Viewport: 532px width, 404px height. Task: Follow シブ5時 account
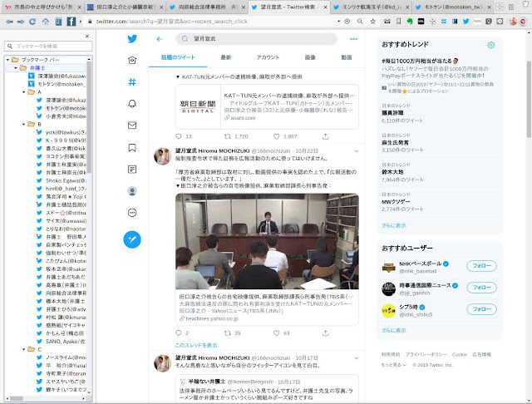(481, 309)
